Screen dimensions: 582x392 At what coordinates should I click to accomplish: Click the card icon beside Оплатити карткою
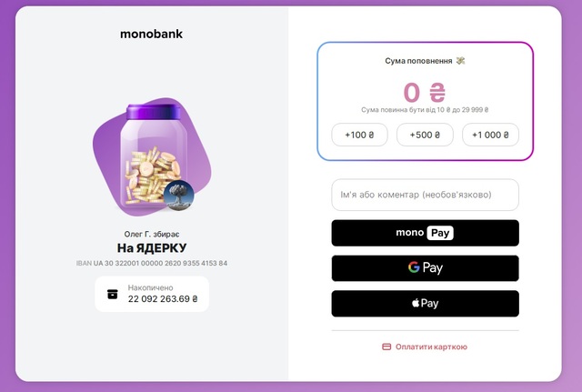386,347
